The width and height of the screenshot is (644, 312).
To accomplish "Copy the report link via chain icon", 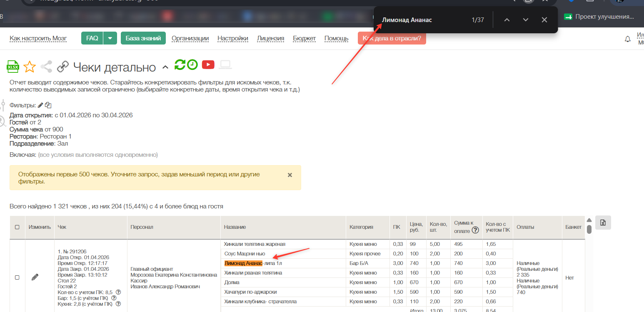I will (63, 67).
